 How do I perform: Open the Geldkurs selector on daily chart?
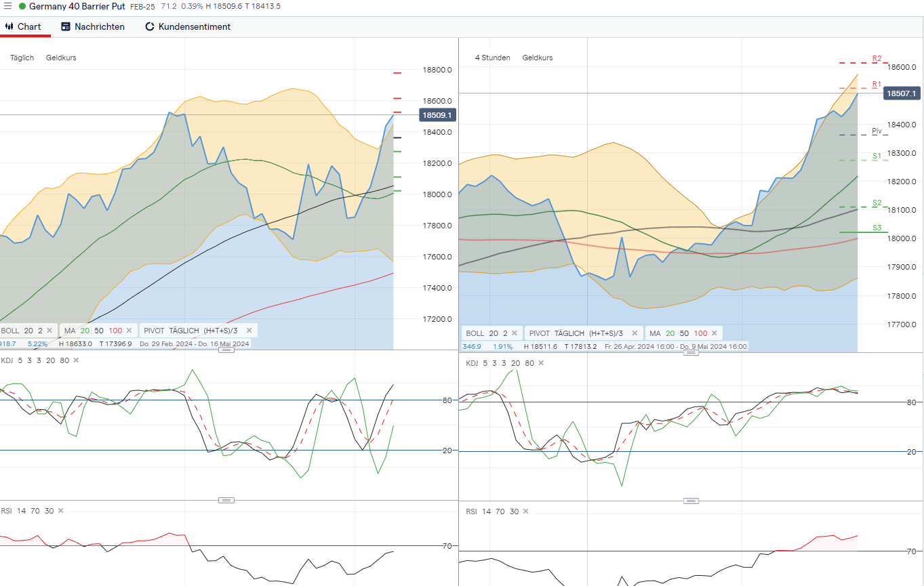click(61, 58)
